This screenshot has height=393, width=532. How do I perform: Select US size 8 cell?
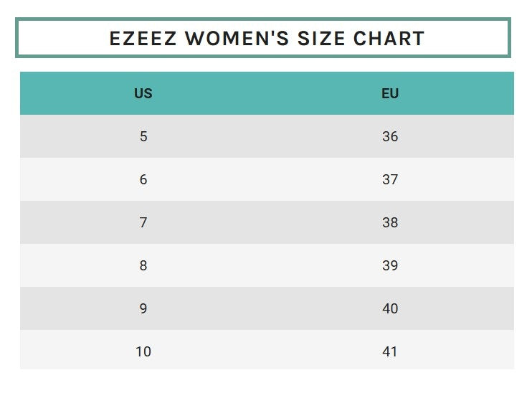[x=143, y=265]
